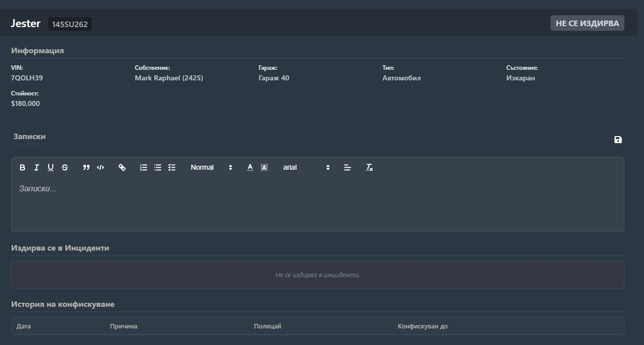This screenshot has height=345, width=644.
Task: Click the Дата column header
Action: (24, 326)
